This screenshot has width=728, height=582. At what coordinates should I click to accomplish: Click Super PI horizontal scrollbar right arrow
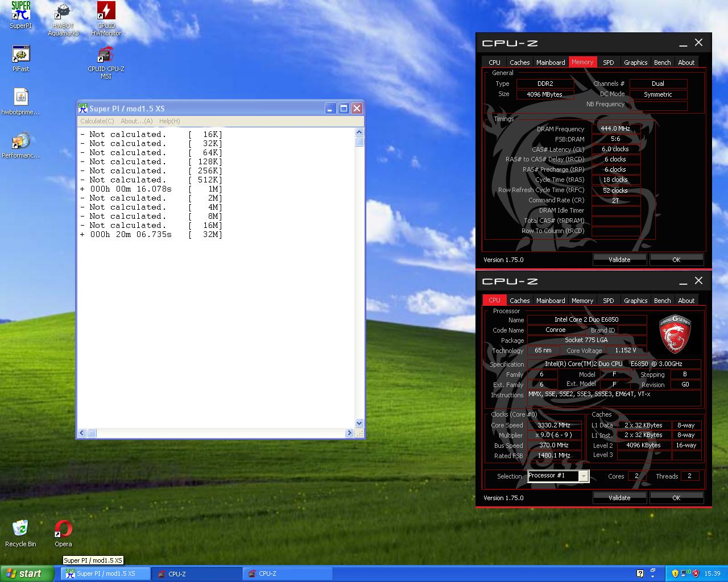pyautogui.click(x=349, y=433)
